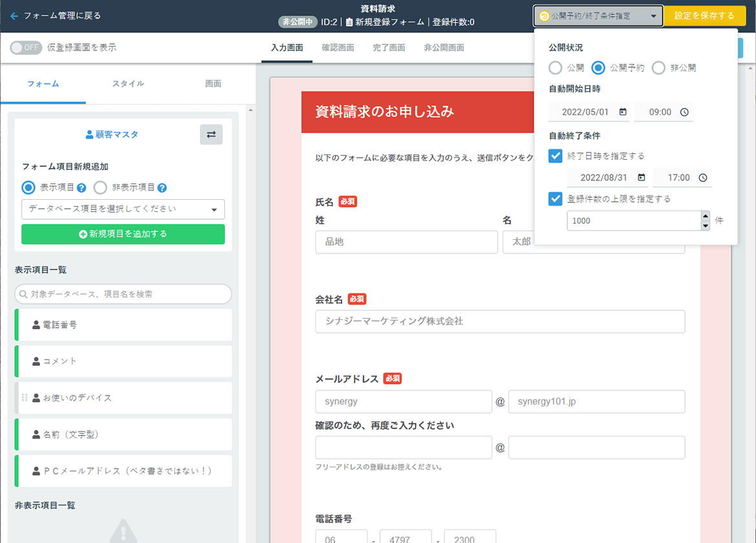This screenshot has height=543, width=756.
Task: Click the person icon on ＰＣメールアドレス item
Action: pyautogui.click(x=36, y=471)
